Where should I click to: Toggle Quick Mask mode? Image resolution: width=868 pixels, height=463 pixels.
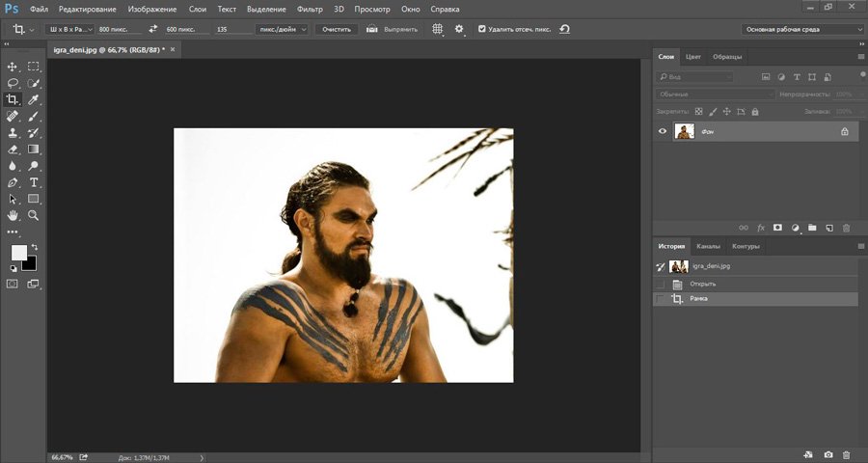(x=12, y=285)
